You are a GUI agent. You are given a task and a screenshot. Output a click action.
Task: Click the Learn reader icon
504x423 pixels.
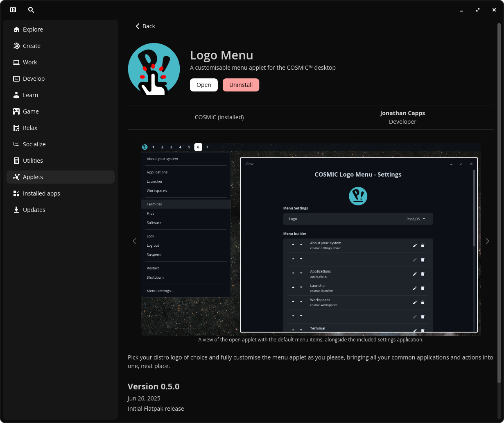click(16, 95)
